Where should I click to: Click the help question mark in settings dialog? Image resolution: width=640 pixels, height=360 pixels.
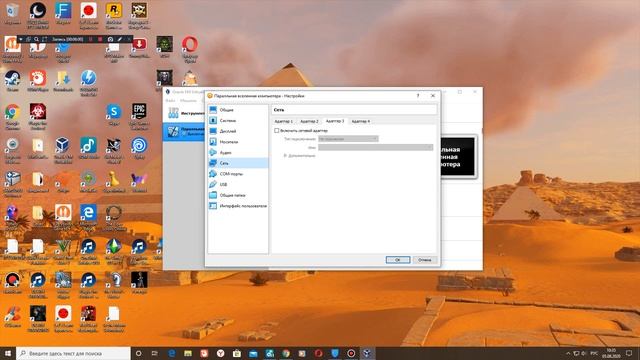coord(418,96)
